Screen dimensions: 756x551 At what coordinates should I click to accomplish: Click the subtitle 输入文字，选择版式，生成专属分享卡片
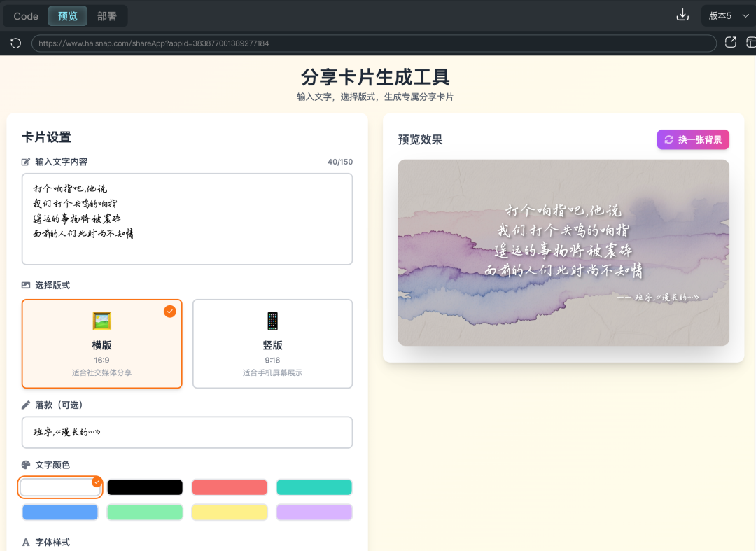tap(375, 97)
